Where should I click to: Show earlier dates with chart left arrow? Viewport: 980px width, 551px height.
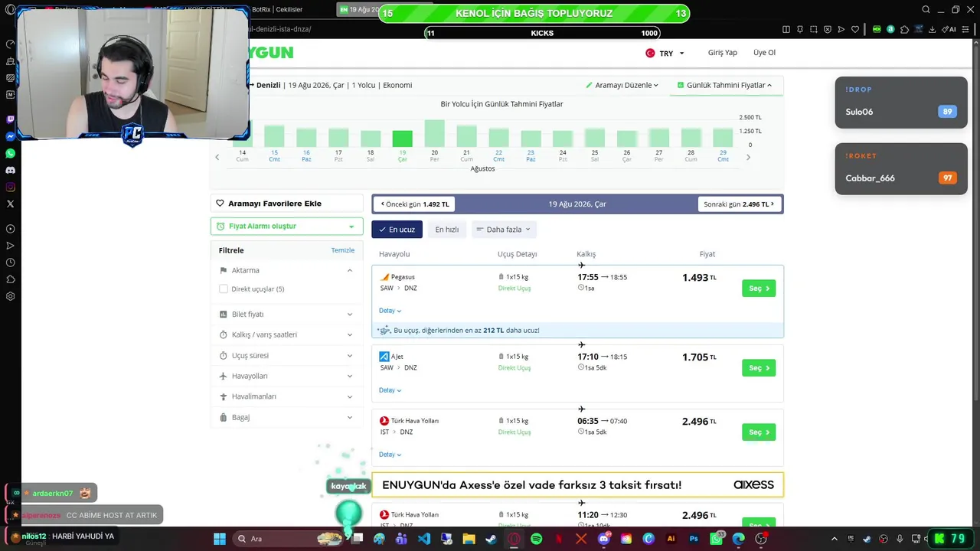217,158
